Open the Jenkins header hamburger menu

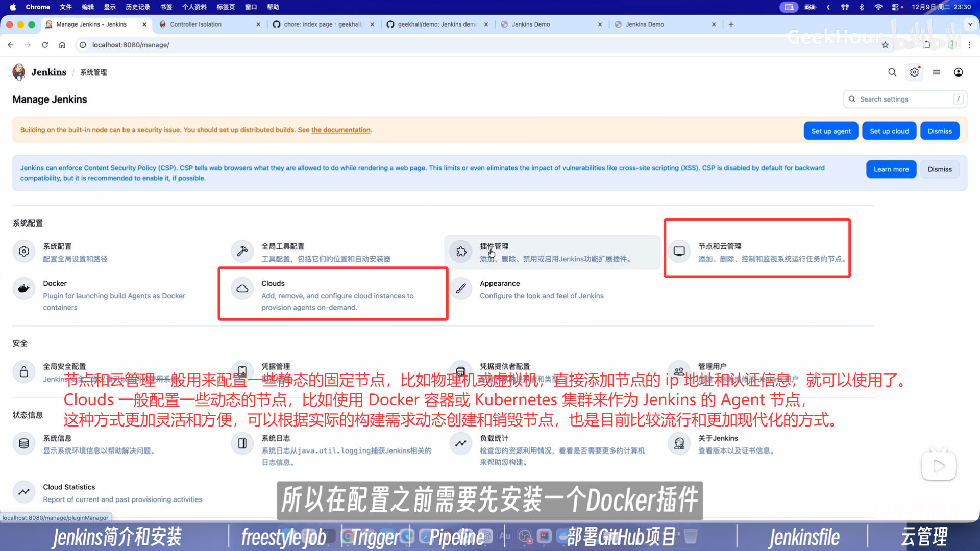(936, 72)
